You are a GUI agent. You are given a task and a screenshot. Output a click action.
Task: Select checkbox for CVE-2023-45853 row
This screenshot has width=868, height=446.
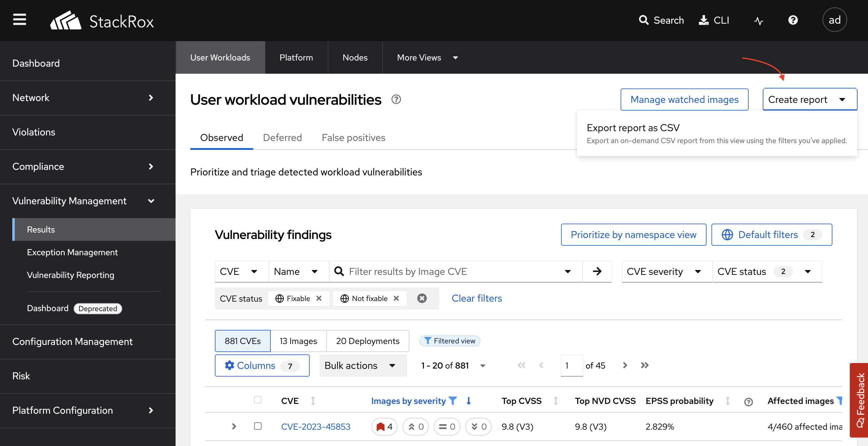coord(258,426)
